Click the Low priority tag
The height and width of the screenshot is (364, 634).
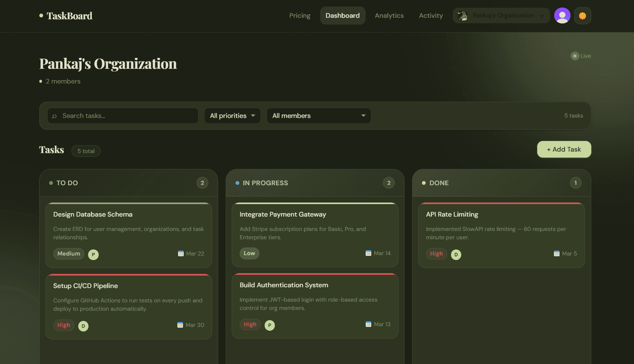pos(250,253)
